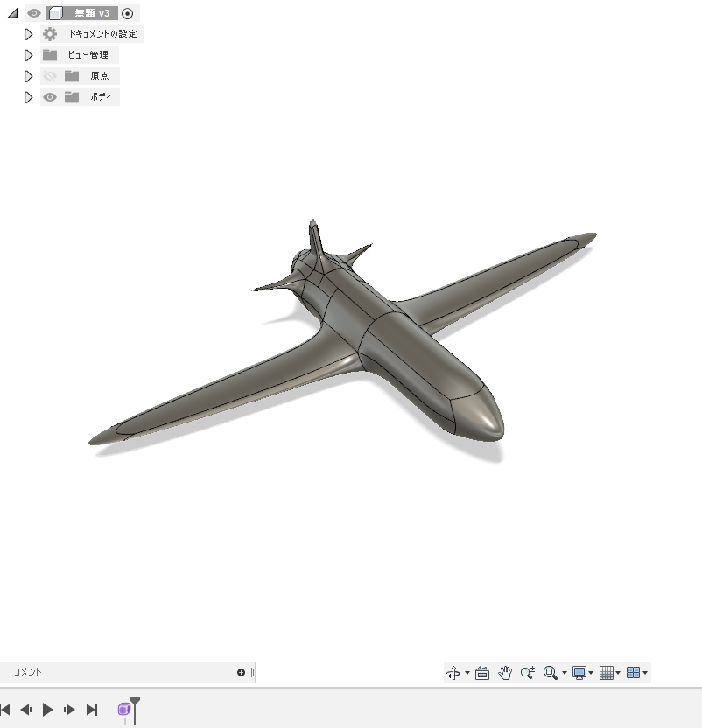
Task: Click the Viewports layout icon
Action: click(x=633, y=673)
